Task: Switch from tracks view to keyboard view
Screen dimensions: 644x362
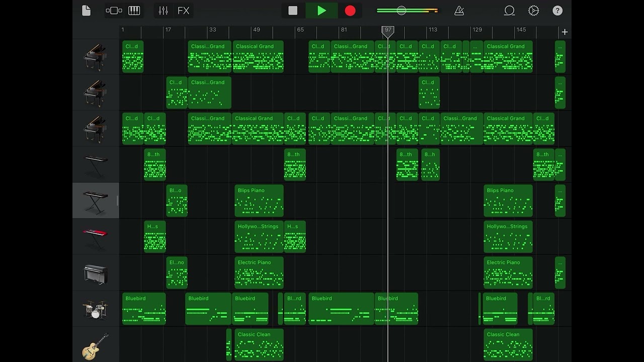Action: coord(134,10)
